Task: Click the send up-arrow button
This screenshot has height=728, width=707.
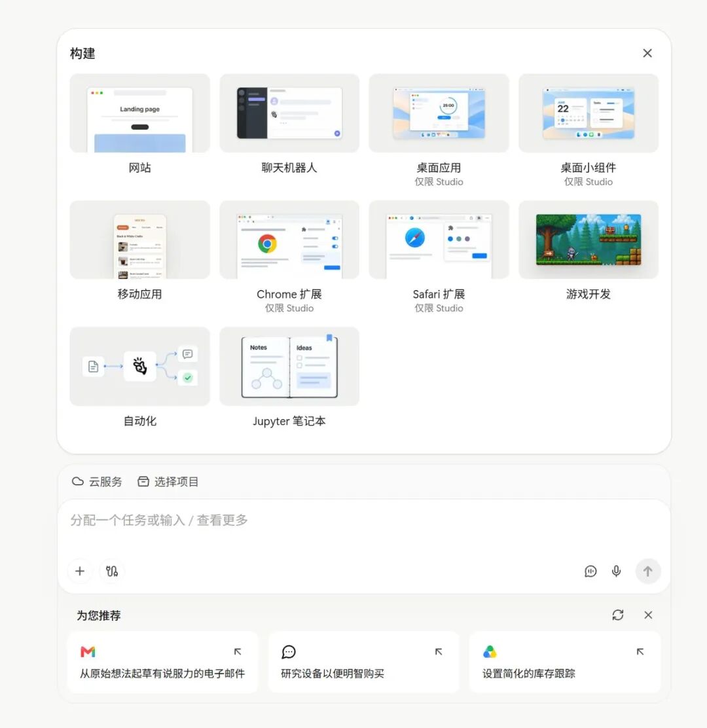Action: pos(647,571)
